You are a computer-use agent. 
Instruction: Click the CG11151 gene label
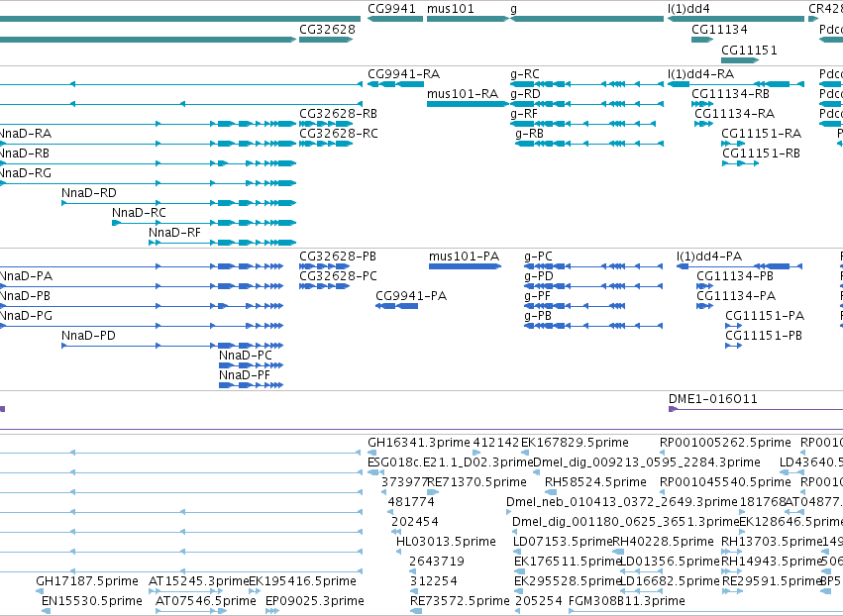[749, 50]
